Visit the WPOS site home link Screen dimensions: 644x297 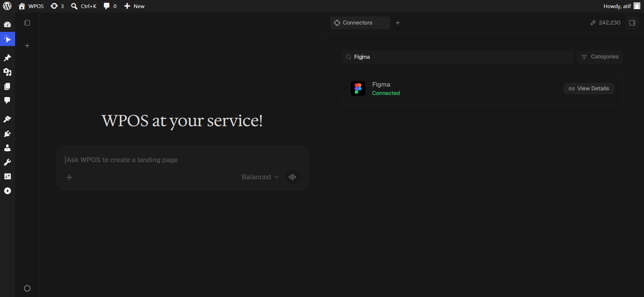point(31,6)
